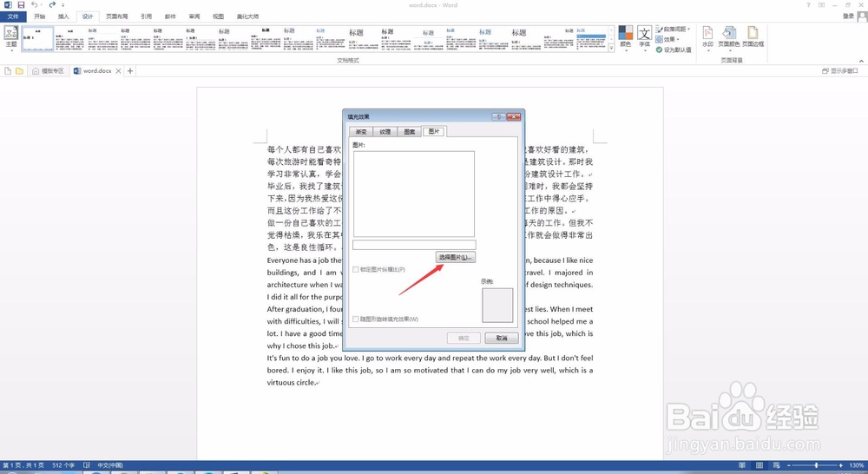The image size is (868, 474).
Task: Click the Save icon in quick access toolbar
Action: [x=21, y=4]
